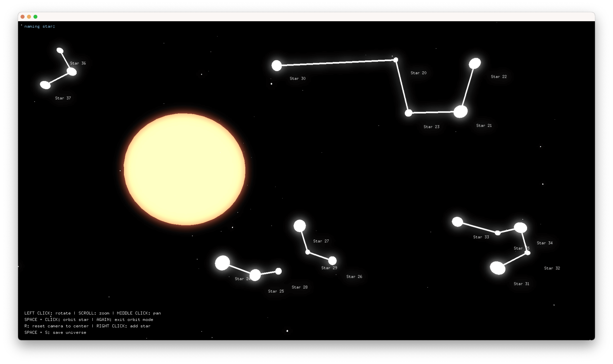Click the Star 25 label
Image resolution: width=613 pixels, height=364 pixels.
276,291
